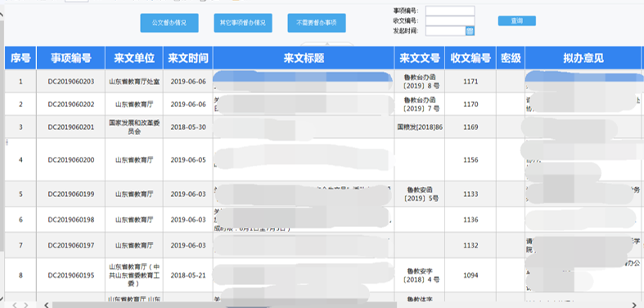Image resolution: width=644 pixels, height=308 pixels.
Task: Select the 拟办意见 column header
Action: (583, 58)
